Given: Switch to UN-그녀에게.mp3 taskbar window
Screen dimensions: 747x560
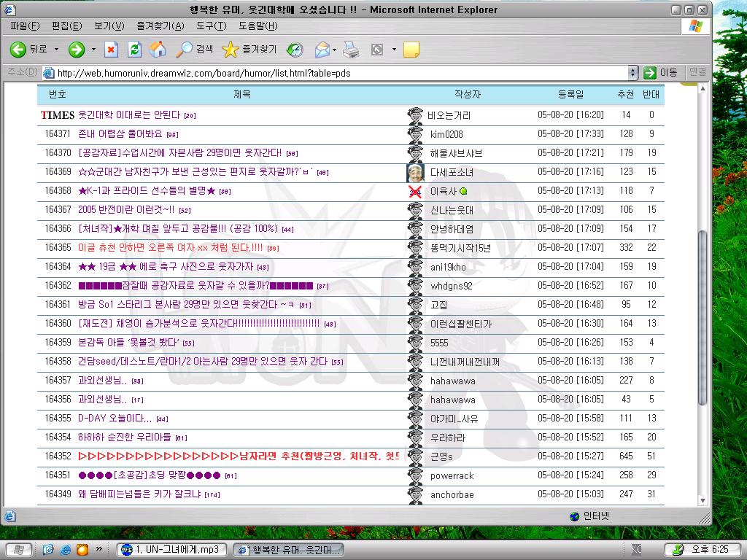Looking at the screenshot, I should point(172,549).
